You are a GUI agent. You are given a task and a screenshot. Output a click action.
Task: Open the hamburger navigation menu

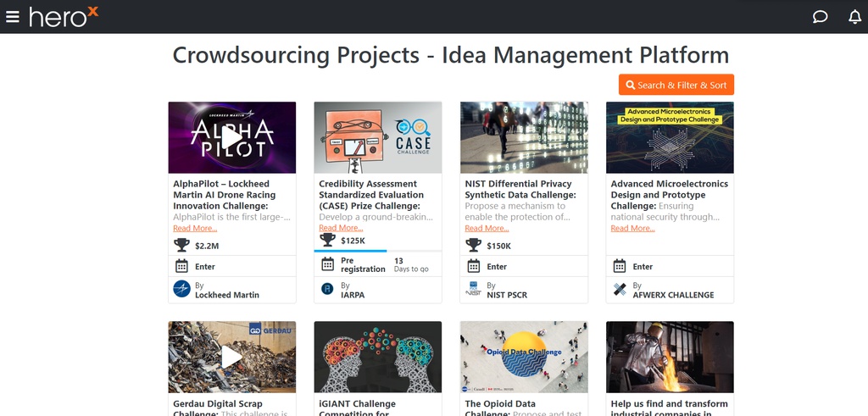(12, 17)
